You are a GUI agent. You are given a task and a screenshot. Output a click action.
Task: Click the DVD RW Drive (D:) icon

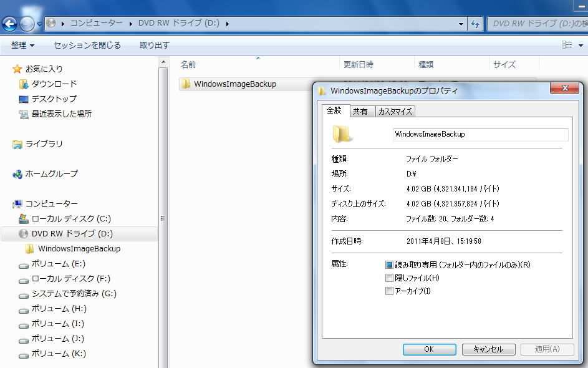tap(24, 234)
